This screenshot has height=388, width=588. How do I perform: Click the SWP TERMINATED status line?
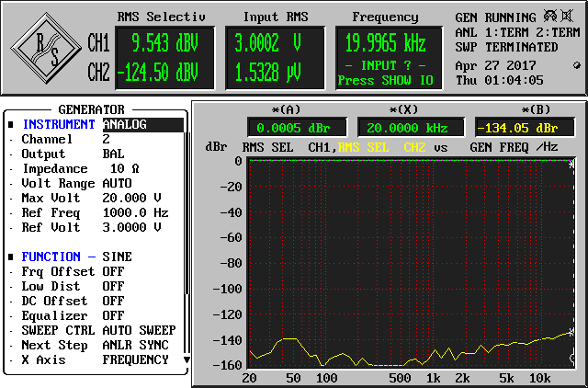[506, 47]
